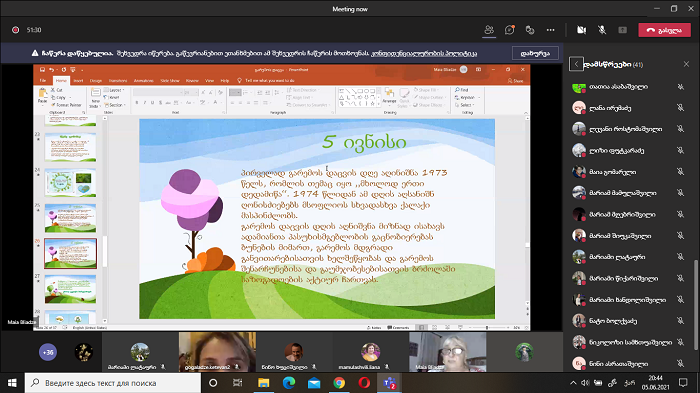Click Comments in PowerPoint status bar

(398, 327)
